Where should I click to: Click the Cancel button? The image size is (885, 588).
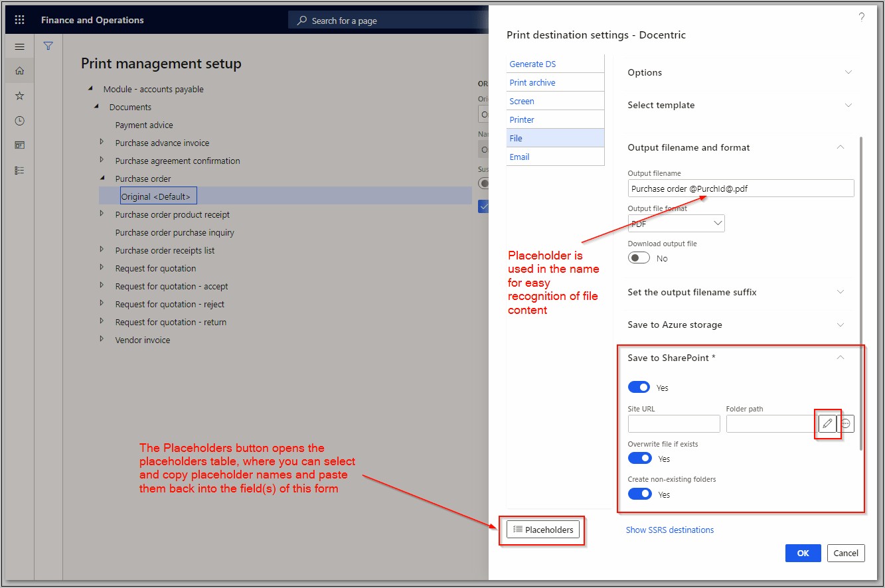tap(846, 553)
